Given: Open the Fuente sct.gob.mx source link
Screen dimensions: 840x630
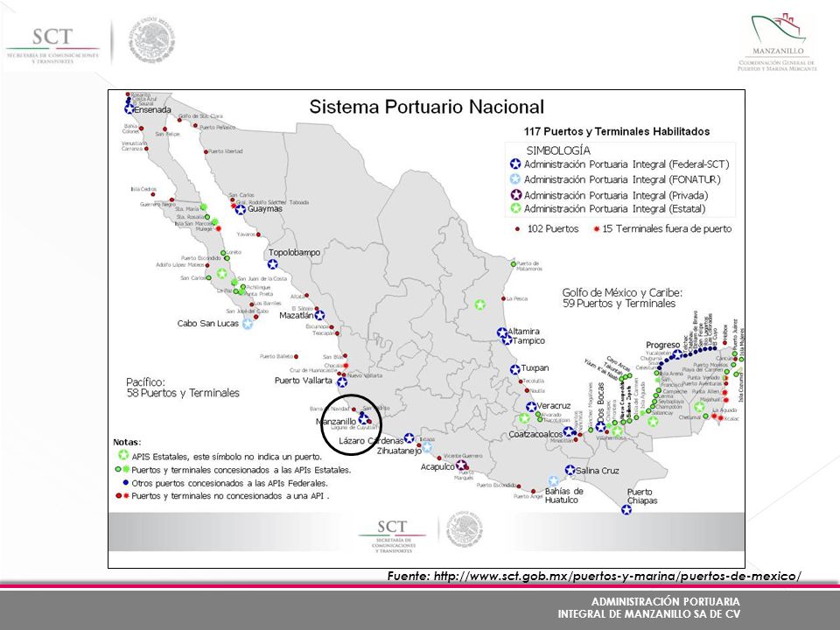Looking at the screenshot, I should pyautogui.click(x=594, y=576).
